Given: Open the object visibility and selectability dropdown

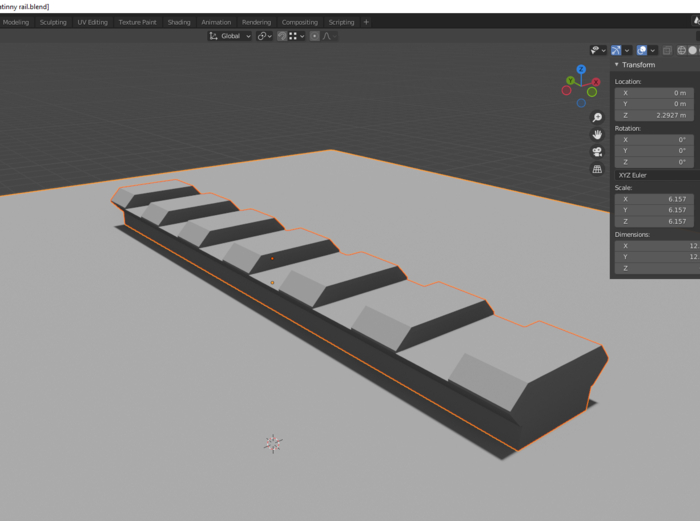Looking at the screenshot, I should pos(598,50).
